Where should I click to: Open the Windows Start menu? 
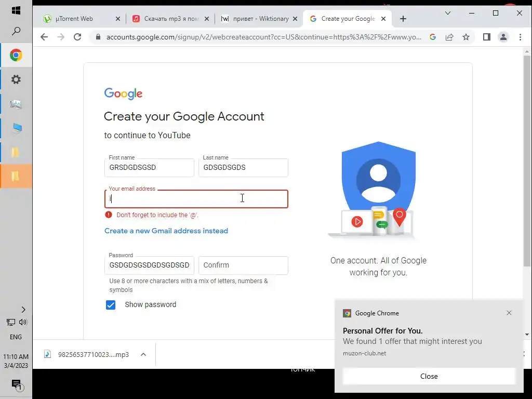tap(16, 10)
